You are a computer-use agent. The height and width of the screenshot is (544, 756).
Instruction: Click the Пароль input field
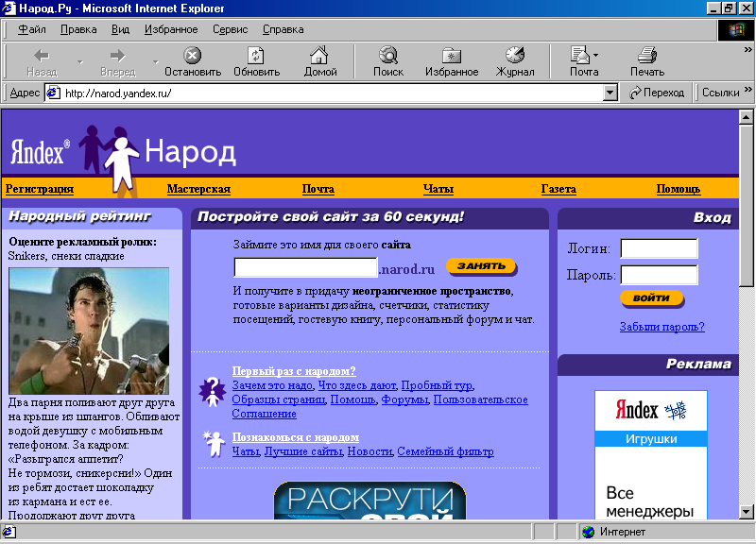click(659, 275)
